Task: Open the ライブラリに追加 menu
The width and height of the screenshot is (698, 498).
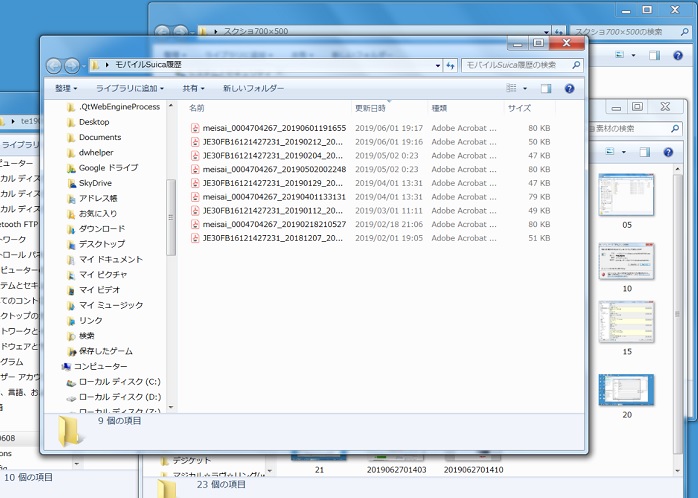Action: tap(130, 89)
